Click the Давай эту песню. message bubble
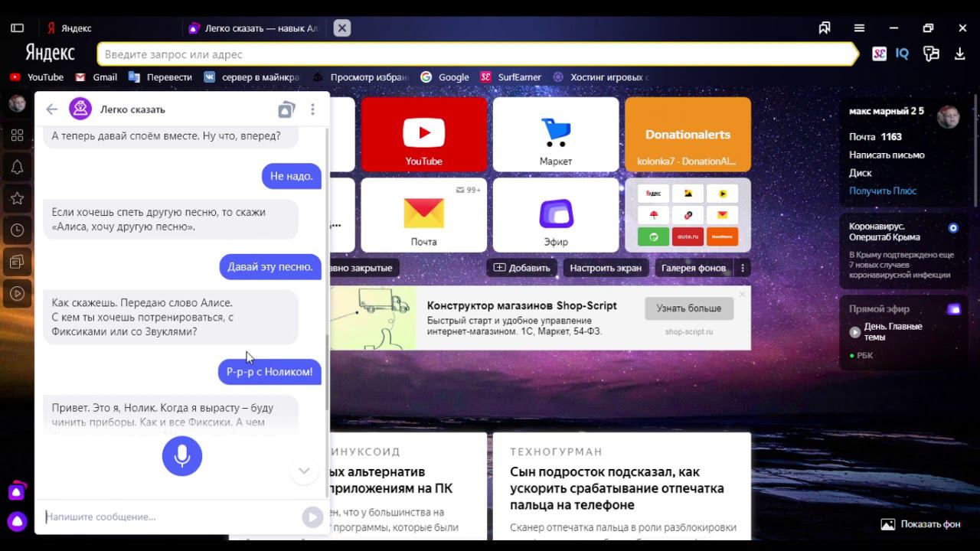 click(270, 267)
